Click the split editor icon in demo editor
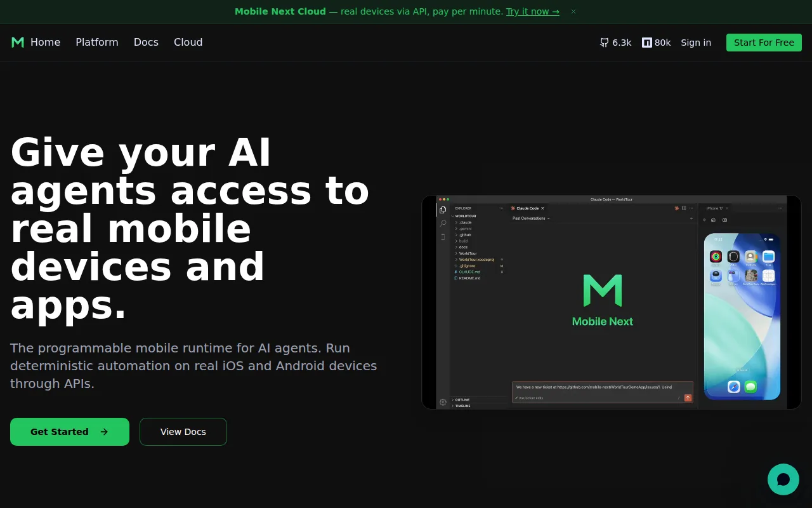This screenshot has height=508, width=812. [684, 208]
